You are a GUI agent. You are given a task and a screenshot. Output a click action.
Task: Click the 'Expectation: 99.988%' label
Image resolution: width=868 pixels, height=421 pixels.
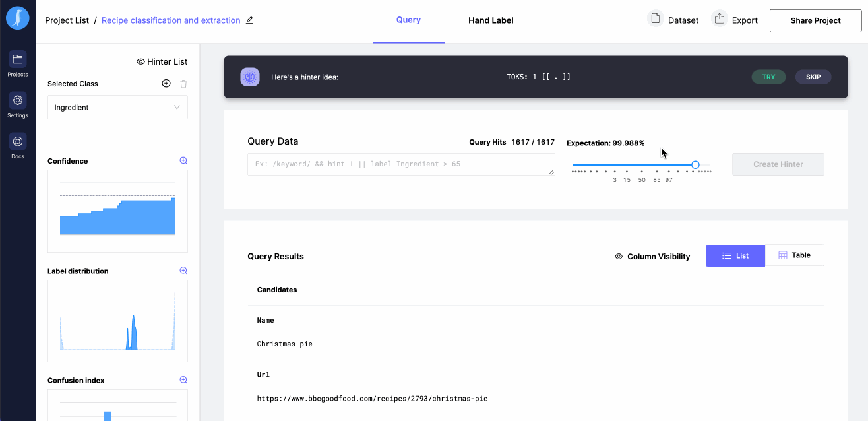[605, 143]
